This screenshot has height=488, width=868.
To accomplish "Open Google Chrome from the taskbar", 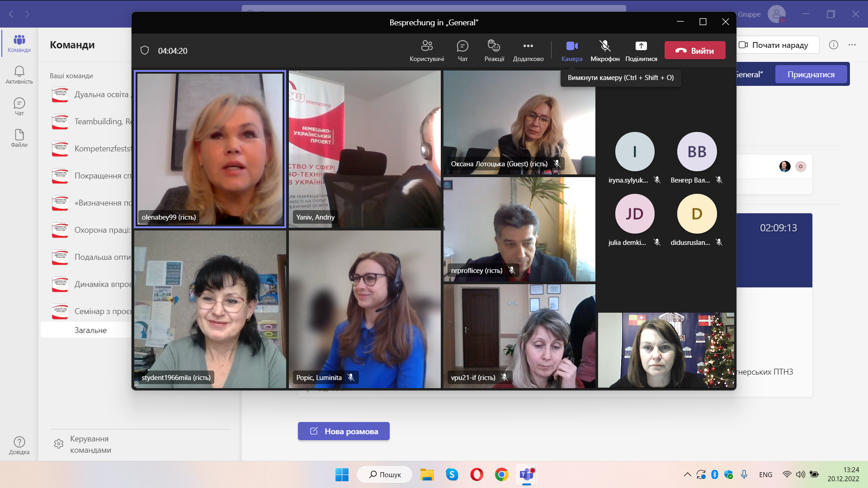I will (x=501, y=474).
